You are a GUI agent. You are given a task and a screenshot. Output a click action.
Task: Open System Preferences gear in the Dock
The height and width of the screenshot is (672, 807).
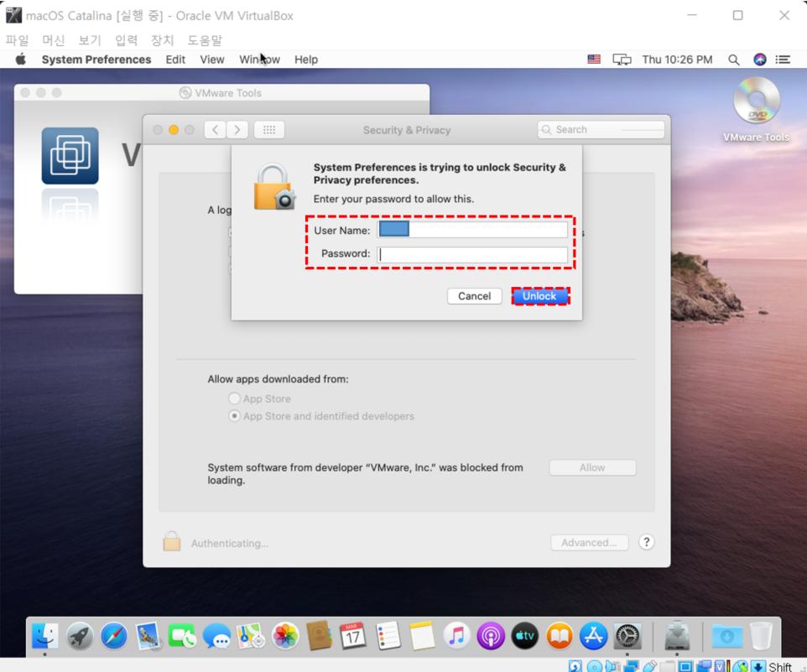point(627,636)
